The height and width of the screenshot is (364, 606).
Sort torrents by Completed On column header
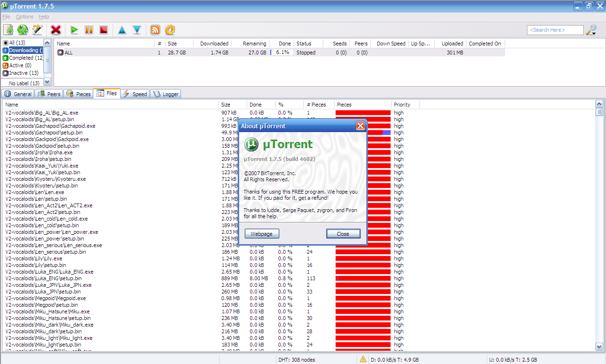click(485, 44)
